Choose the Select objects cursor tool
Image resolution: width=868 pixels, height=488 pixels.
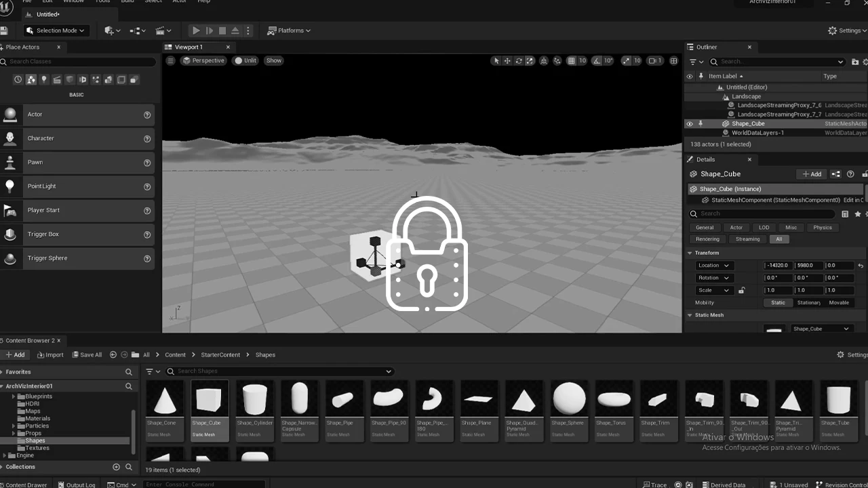point(496,61)
